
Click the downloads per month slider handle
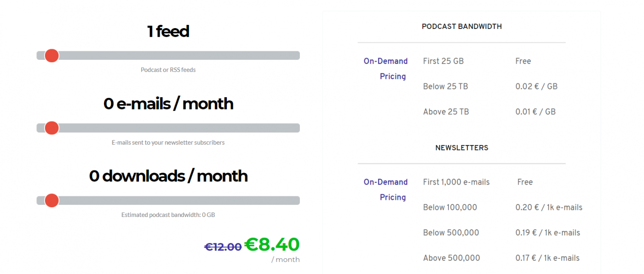point(52,200)
